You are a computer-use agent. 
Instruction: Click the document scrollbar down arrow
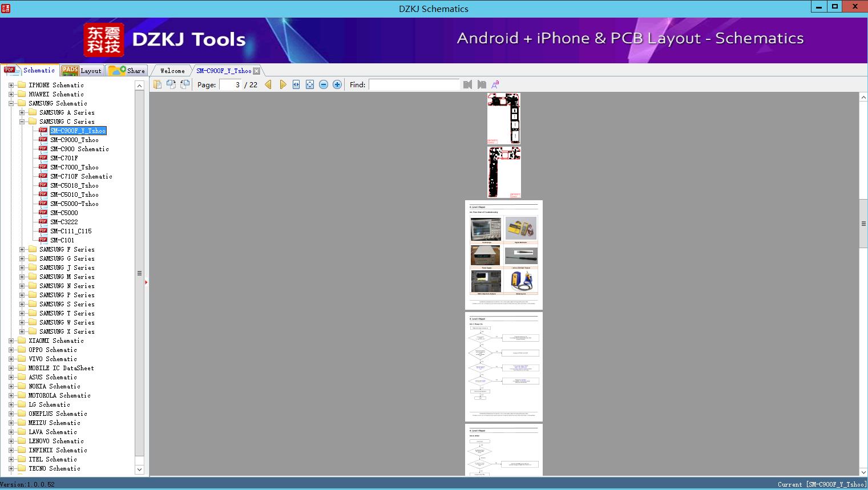pyautogui.click(x=863, y=472)
